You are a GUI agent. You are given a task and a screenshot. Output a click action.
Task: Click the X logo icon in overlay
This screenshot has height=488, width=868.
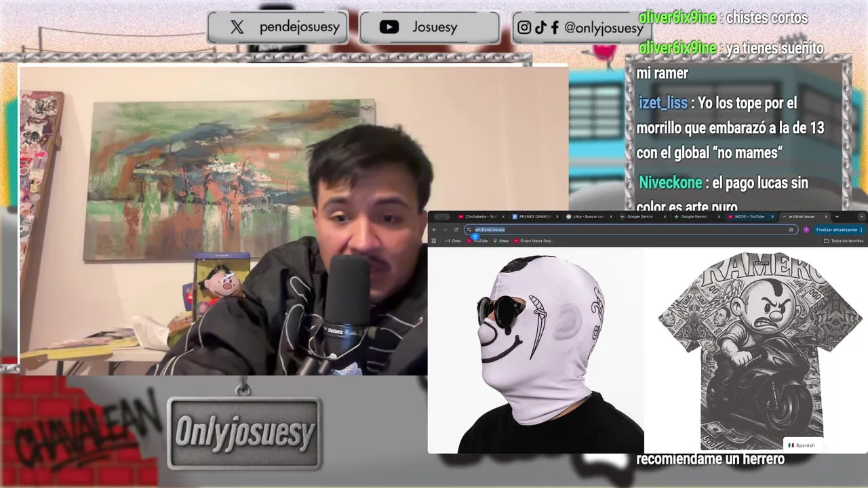237,27
